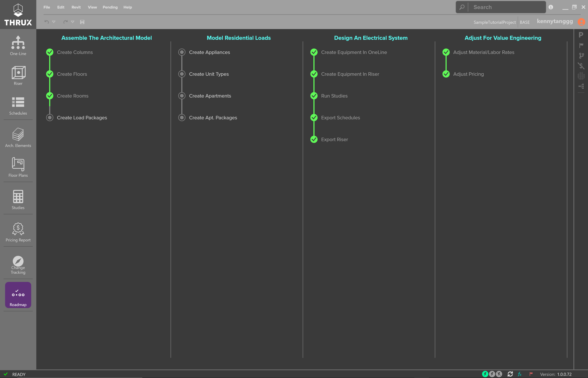Click the Version: 1.0.0.72 status text
The width and height of the screenshot is (588, 378).
pyautogui.click(x=556, y=374)
